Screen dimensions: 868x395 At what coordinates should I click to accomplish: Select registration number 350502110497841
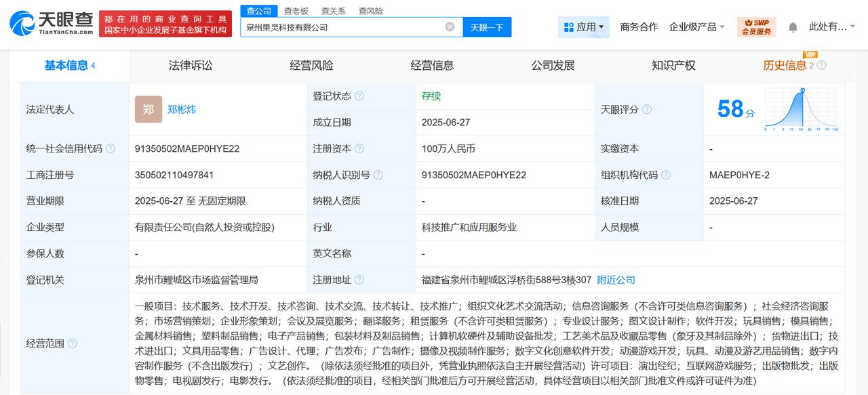click(174, 175)
